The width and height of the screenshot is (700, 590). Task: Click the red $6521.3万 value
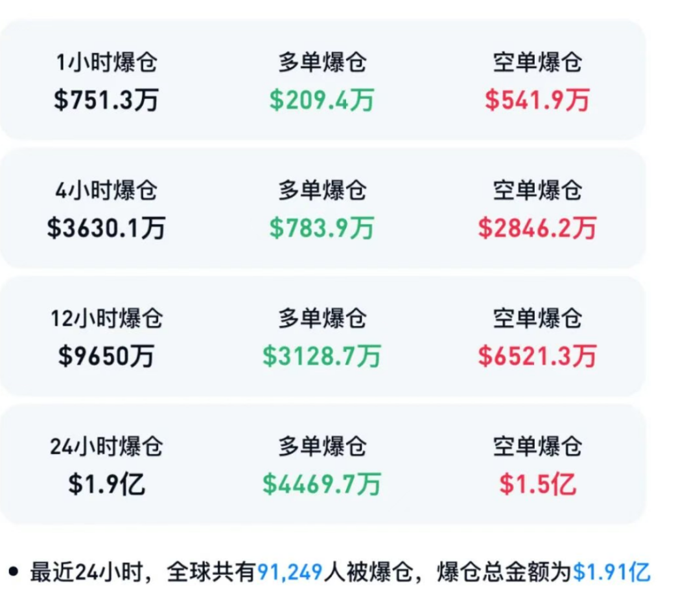(x=537, y=356)
